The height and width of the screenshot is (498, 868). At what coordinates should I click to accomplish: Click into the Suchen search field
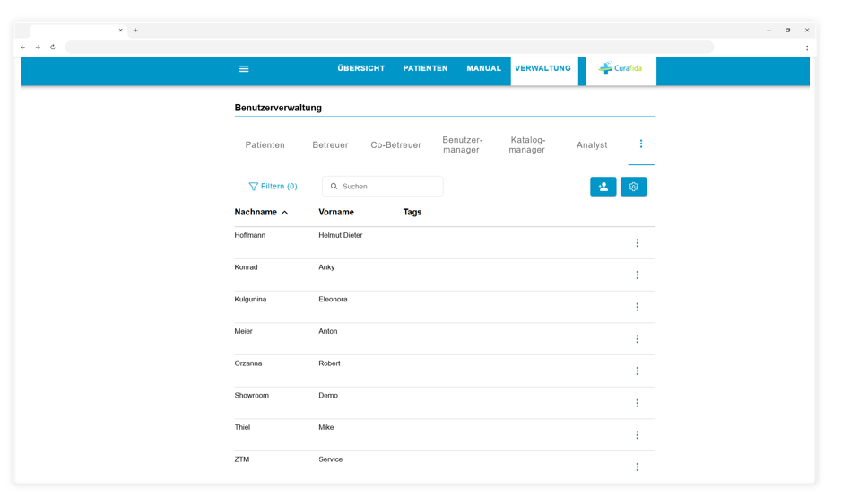point(383,187)
